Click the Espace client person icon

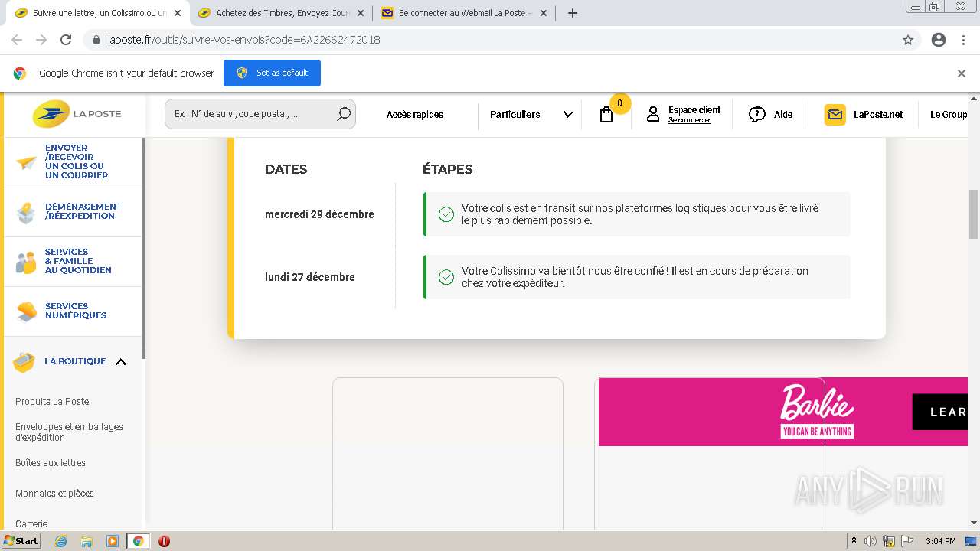652,115
